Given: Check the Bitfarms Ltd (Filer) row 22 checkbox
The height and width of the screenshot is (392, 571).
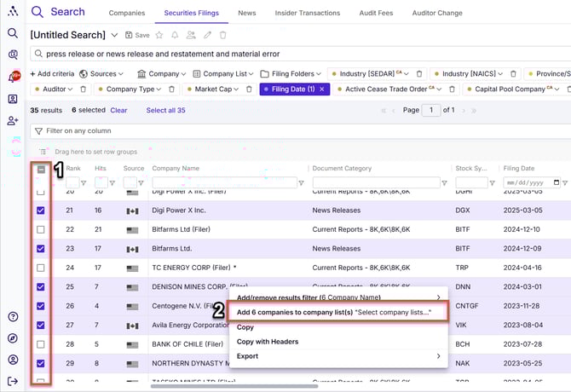Looking at the screenshot, I should [41, 230].
